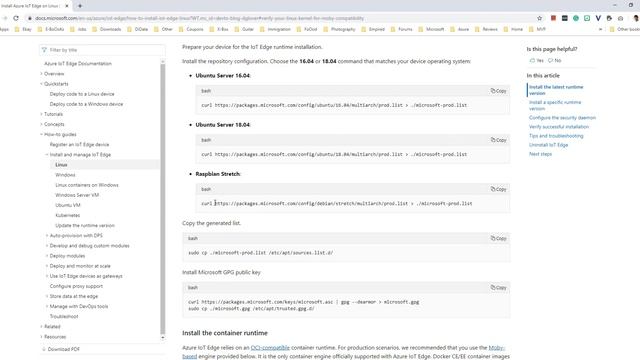The width and height of the screenshot is (640, 360).
Task: Open the green circle extension icon
Action: click(x=576, y=18)
